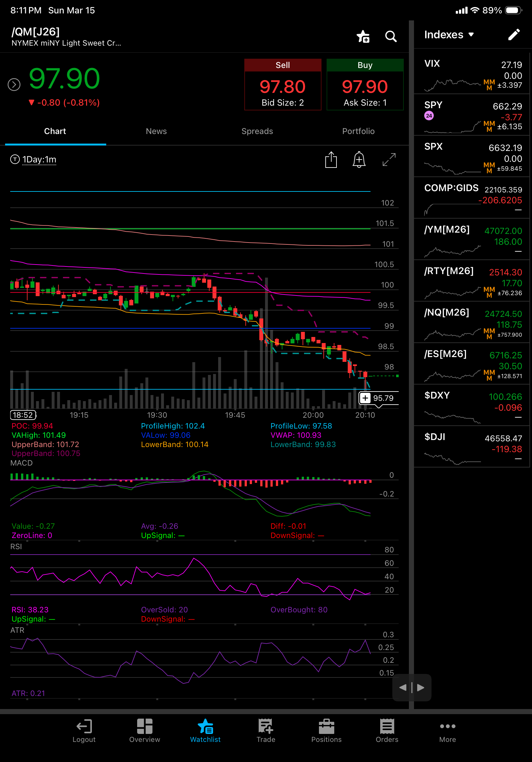The width and height of the screenshot is (532, 762).
Task: Edit the Indexes watchlist with pencil icon
Action: (514, 34)
